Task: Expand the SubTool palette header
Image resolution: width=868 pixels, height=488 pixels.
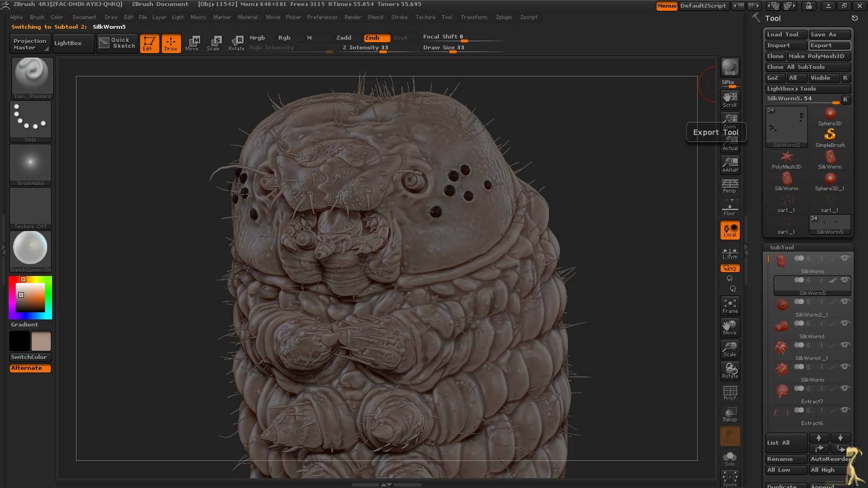Action: [781, 247]
